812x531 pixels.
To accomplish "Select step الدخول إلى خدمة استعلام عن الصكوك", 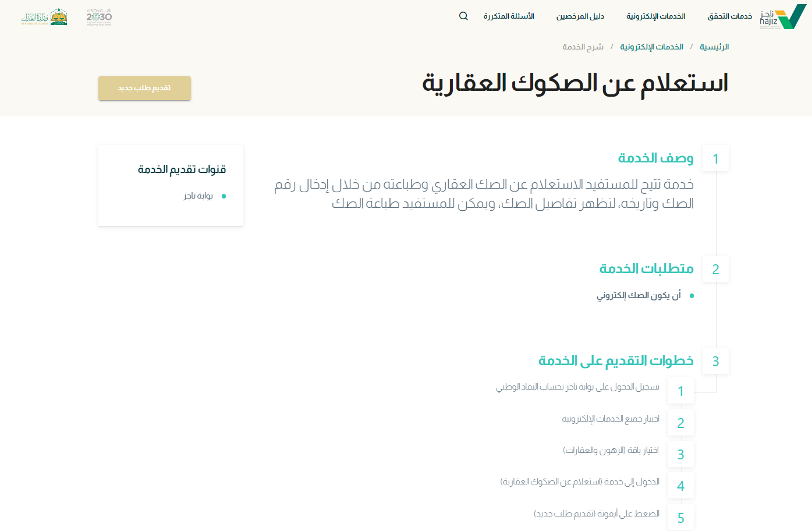I will (x=580, y=482).
